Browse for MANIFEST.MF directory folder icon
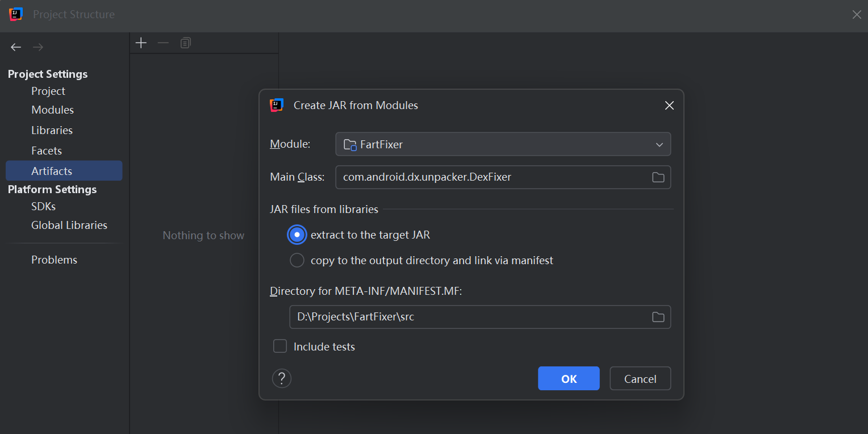The width and height of the screenshot is (868, 434). (x=658, y=317)
